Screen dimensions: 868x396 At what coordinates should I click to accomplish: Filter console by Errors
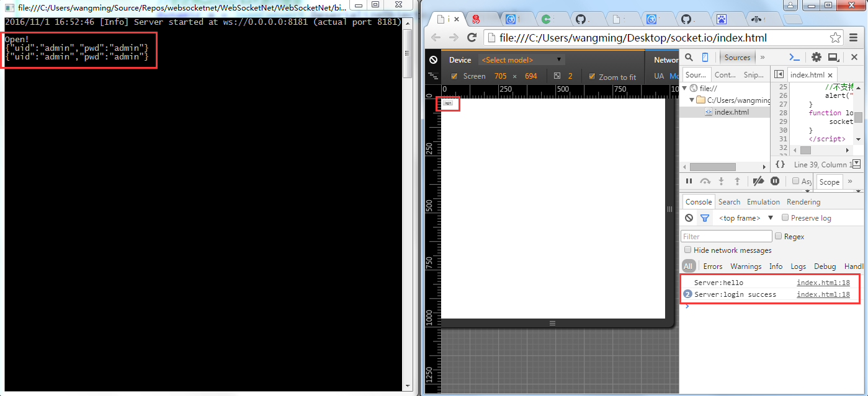pyautogui.click(x=712, y=266)
